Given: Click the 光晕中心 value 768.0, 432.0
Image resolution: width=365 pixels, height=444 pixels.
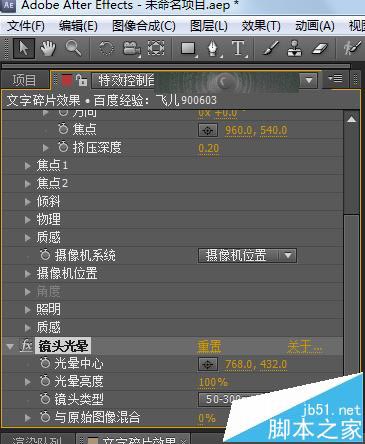Looking at the screenshot, I should (256, 365).
